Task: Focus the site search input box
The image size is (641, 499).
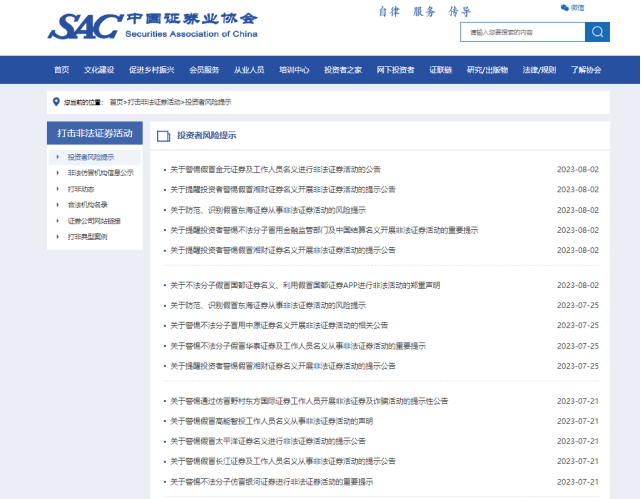Action: 522,32
